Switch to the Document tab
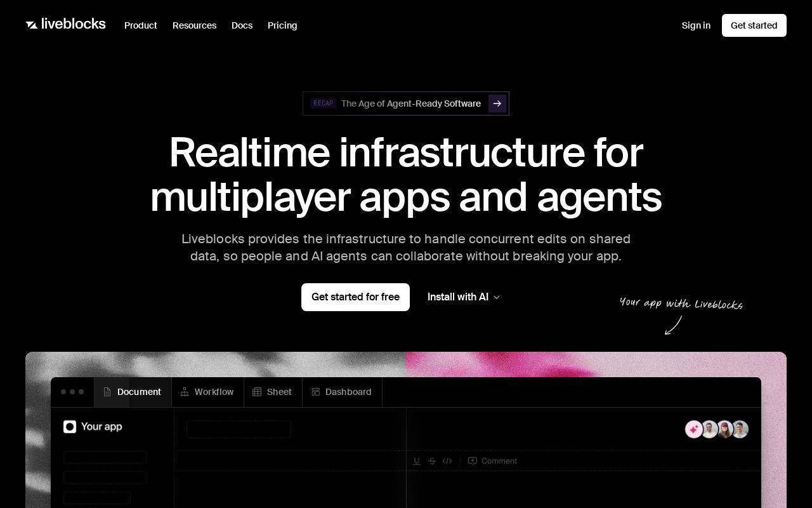 pyautogui.click(x=133, y=392)
